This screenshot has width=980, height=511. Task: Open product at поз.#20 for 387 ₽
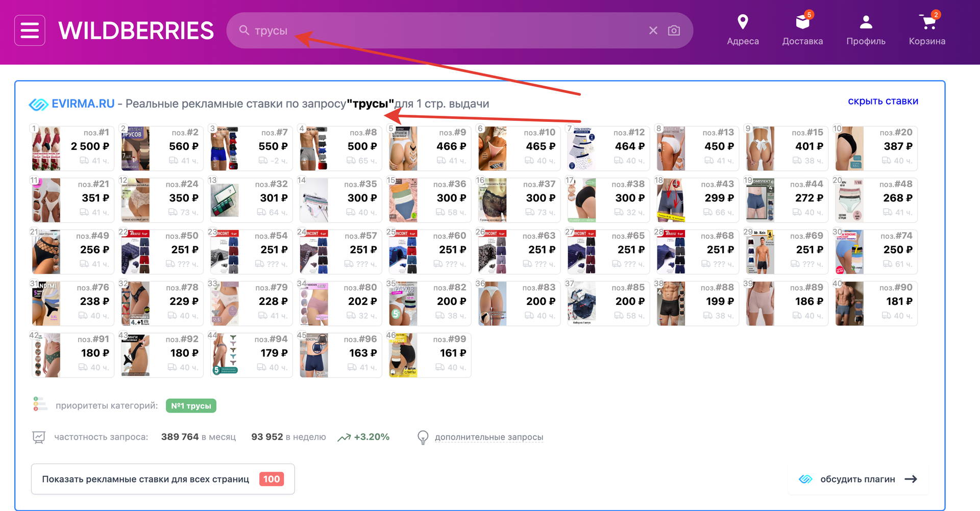coord(876,148)
